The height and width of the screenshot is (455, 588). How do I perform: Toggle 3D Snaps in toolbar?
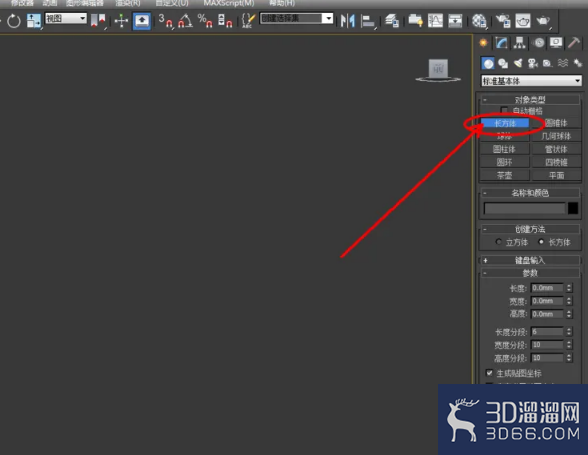pyautogui.click(x=165, y=21)
